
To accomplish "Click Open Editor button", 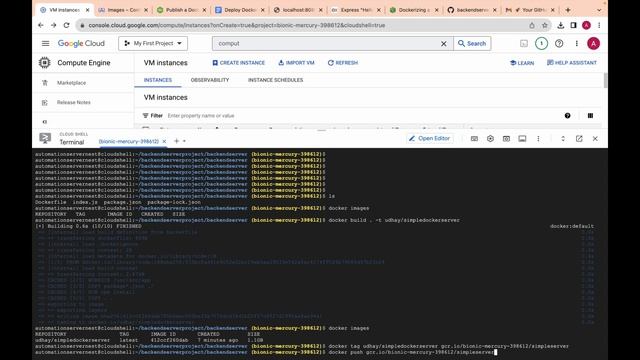I will click(429, 139).
